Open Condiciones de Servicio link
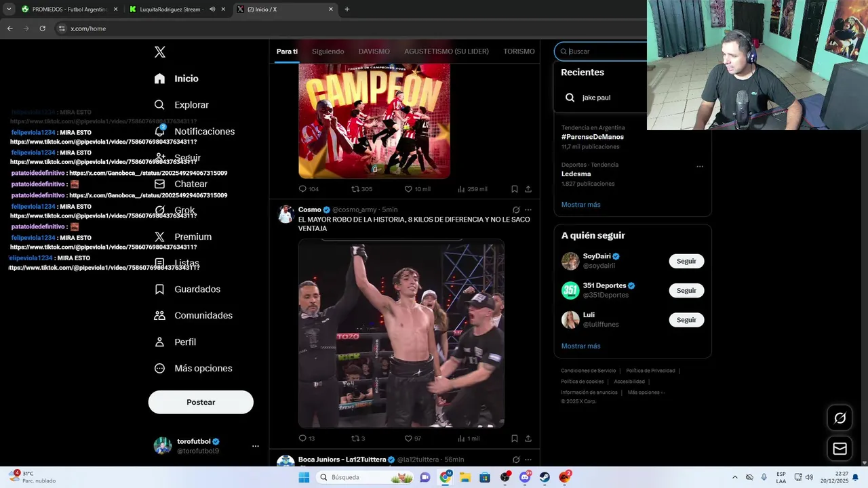Image resolution: width=868 pixels, height=488 pixels. coord(589,371)
